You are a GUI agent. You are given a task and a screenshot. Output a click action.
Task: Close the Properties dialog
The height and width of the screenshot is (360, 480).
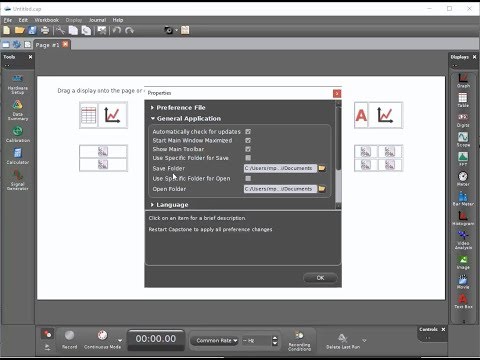[x=337, y=94]
